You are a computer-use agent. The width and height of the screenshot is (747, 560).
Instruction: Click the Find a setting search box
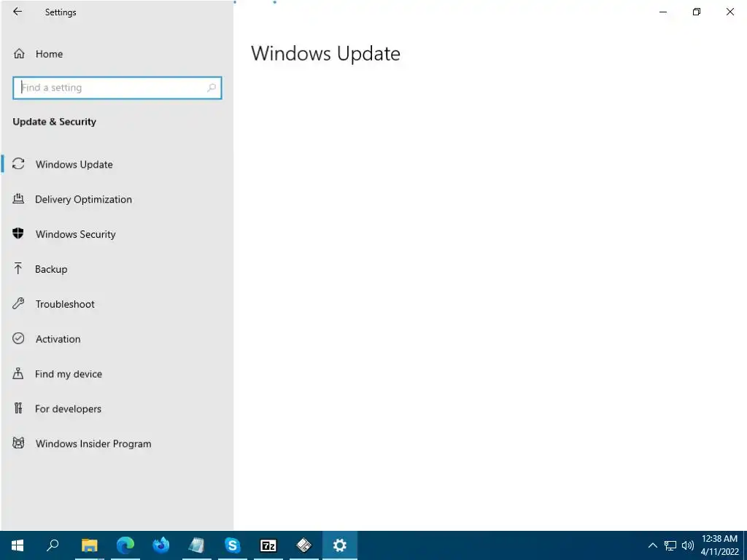click(x=117, y=87)
